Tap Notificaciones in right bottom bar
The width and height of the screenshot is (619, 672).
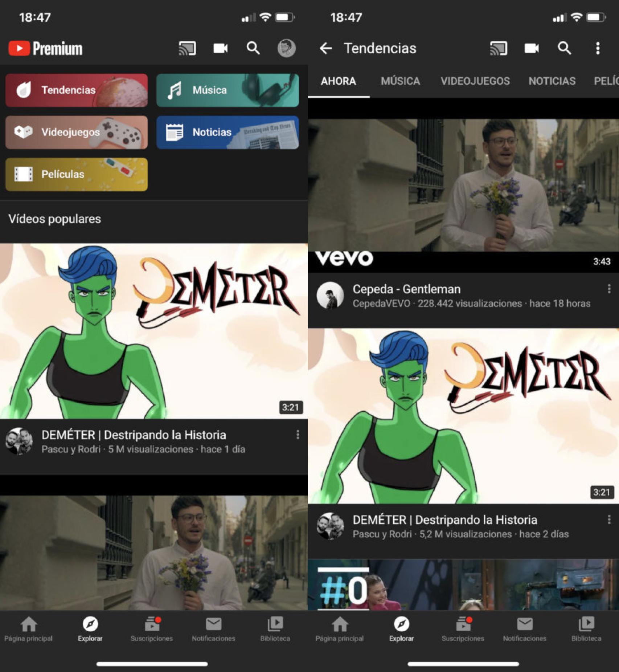tap(525, 629)
